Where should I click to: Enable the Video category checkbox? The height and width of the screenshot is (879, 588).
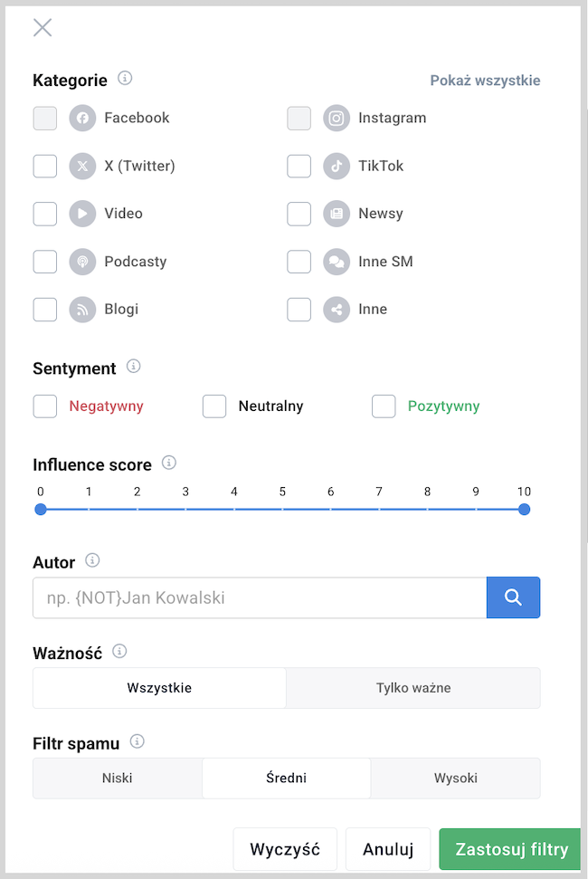(x=45, y=214)
